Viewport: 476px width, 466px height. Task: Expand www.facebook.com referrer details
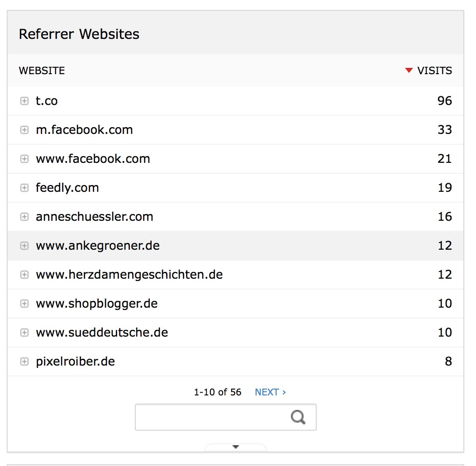(x=24, y=159)
